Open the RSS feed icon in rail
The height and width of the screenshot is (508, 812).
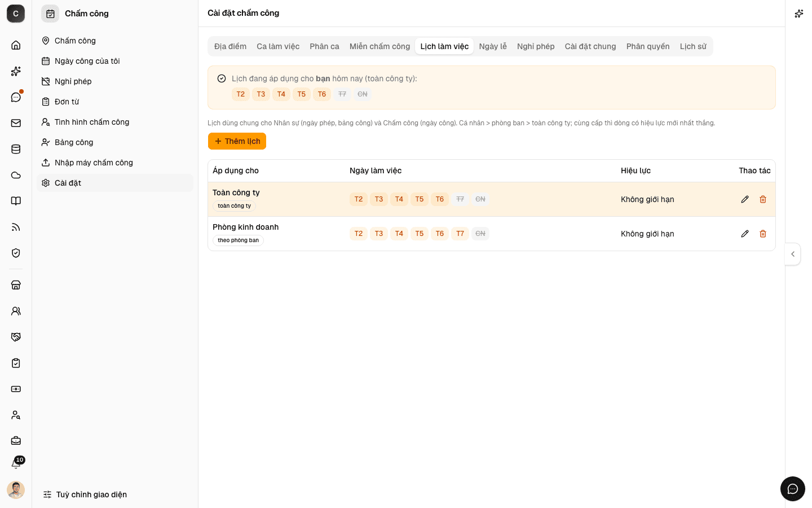coord(16,227)
